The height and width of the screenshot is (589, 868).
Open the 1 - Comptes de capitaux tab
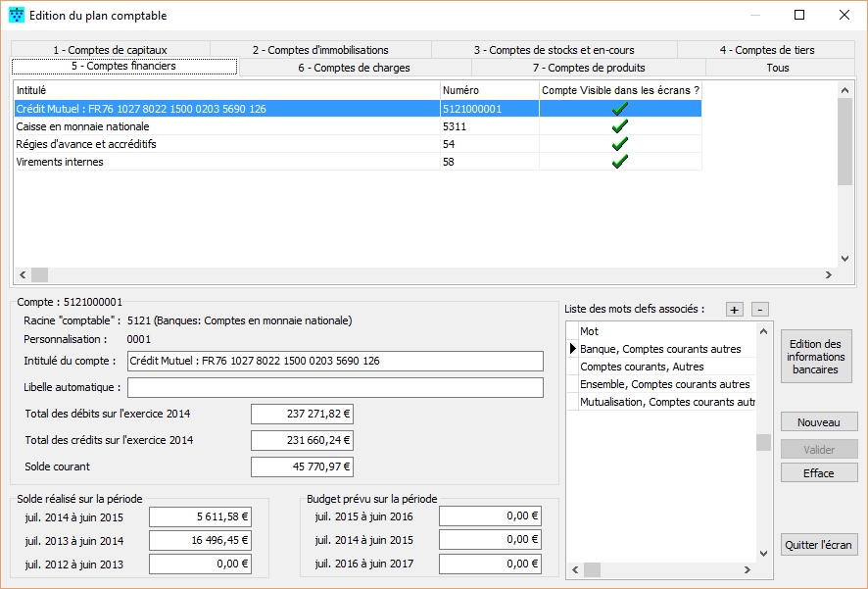click(x=110, y=50)
